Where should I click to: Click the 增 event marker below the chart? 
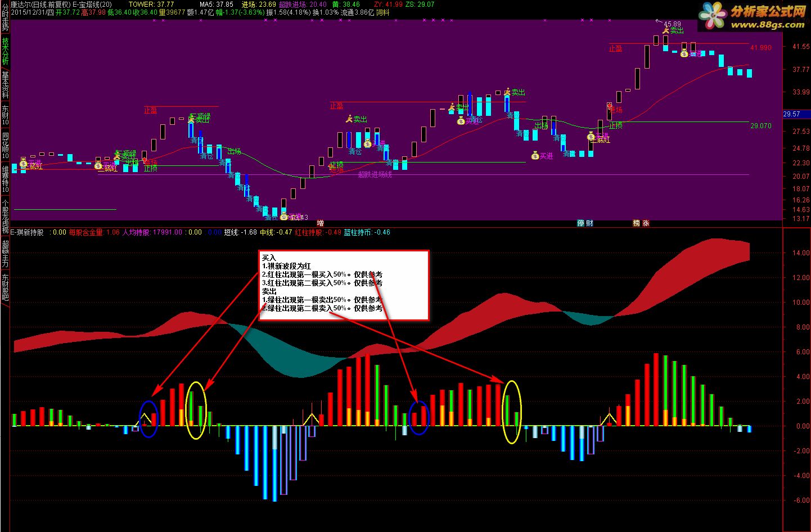320,223
